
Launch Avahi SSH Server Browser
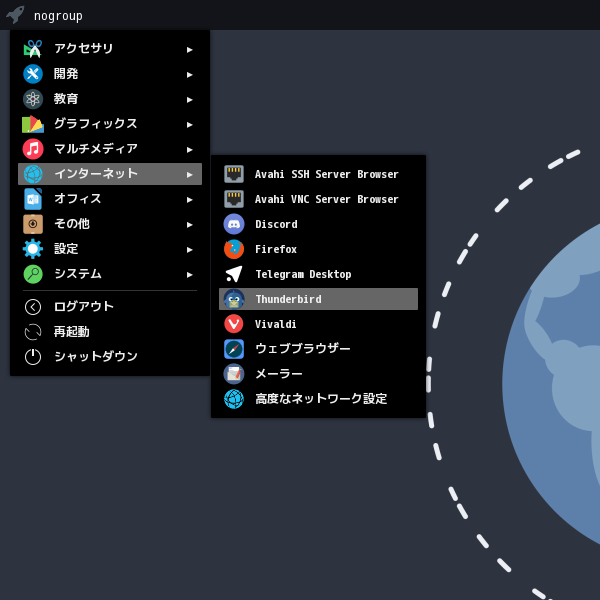[318, 174]
